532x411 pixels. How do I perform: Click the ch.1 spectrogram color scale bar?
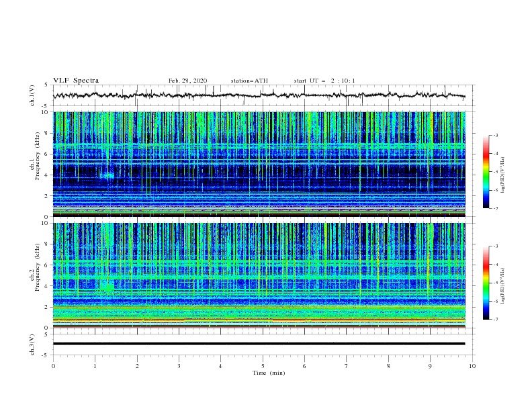tap(486, 172)
